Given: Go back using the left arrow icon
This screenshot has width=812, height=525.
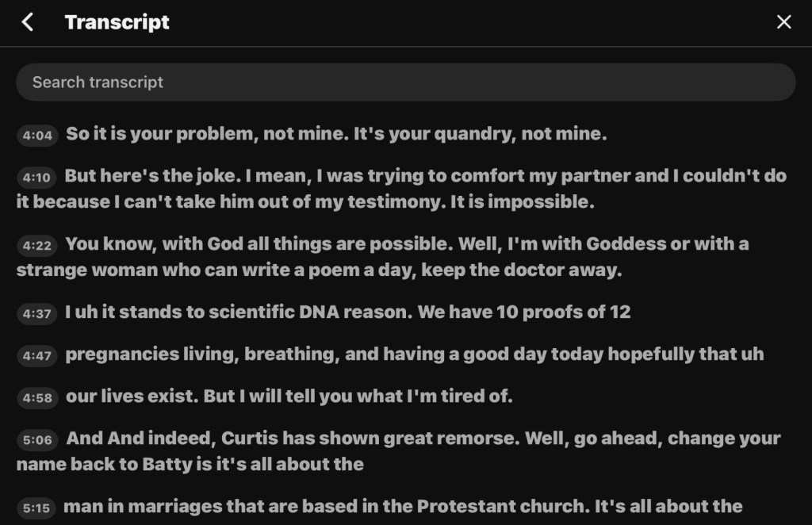Looking at the screenshot, I should click(x=28, y=22).
